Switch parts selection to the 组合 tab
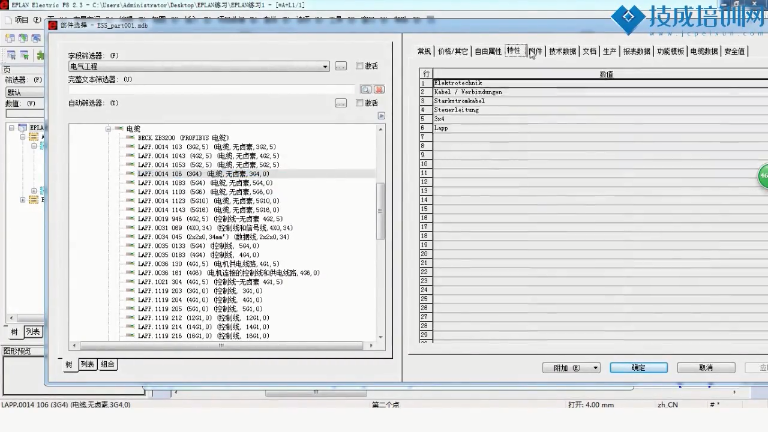The width and height of the screenshot is (768, 432). click(x=107, y=364)
